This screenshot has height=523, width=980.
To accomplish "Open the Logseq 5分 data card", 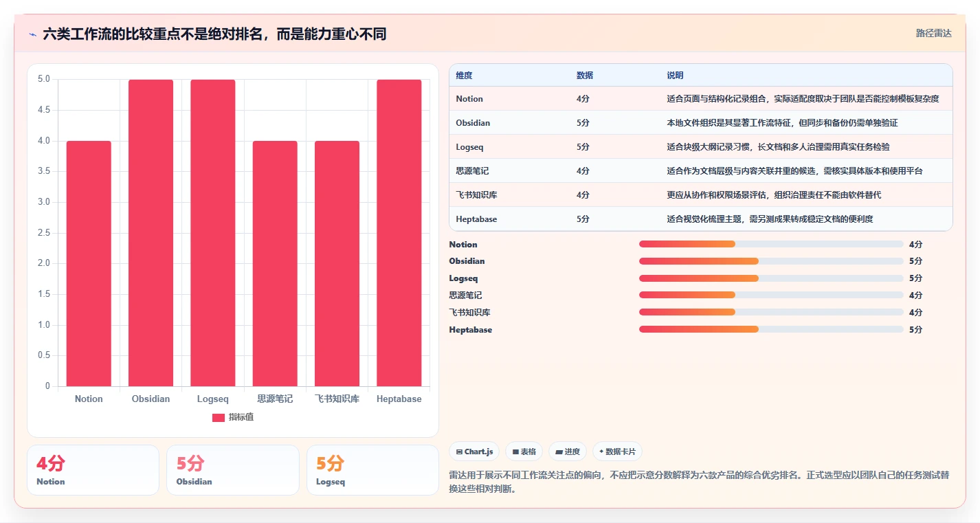I will pyautogui.click(x=372, y=470).
